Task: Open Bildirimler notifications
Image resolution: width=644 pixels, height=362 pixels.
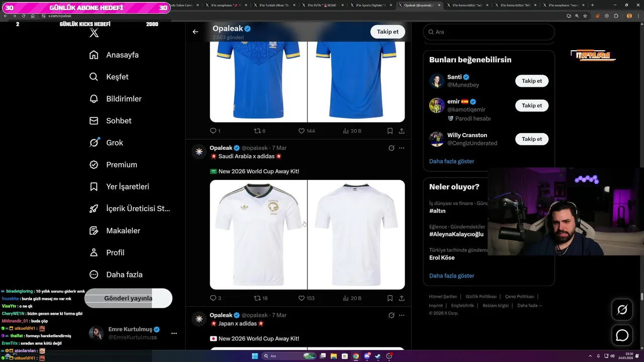Action: click(x=115, y=99)
